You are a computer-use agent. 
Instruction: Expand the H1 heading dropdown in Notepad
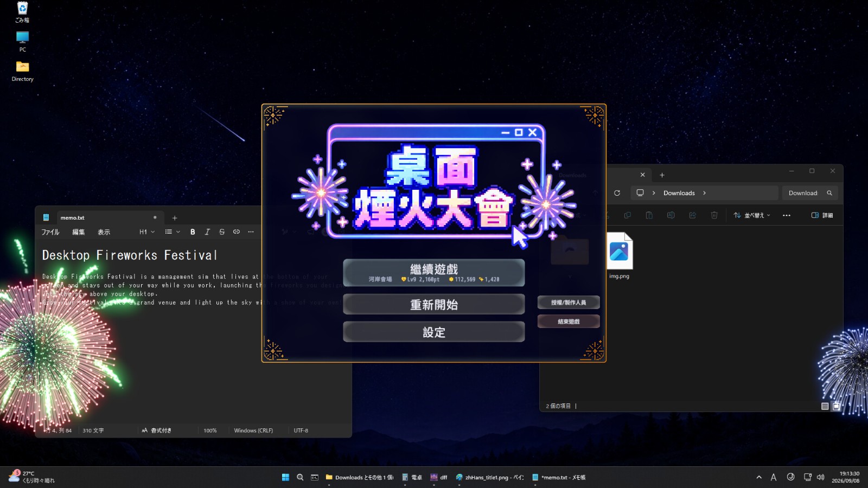147,232
